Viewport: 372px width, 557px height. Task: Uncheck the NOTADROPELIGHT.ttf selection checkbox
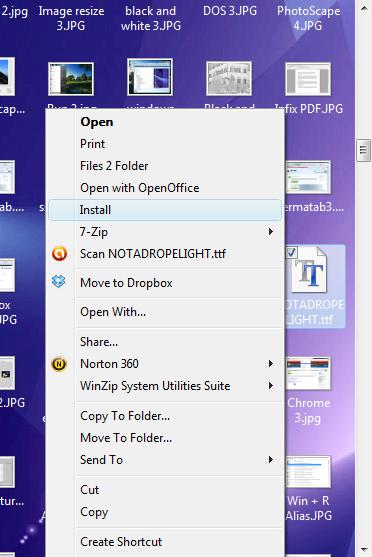(x=292, y=253)
